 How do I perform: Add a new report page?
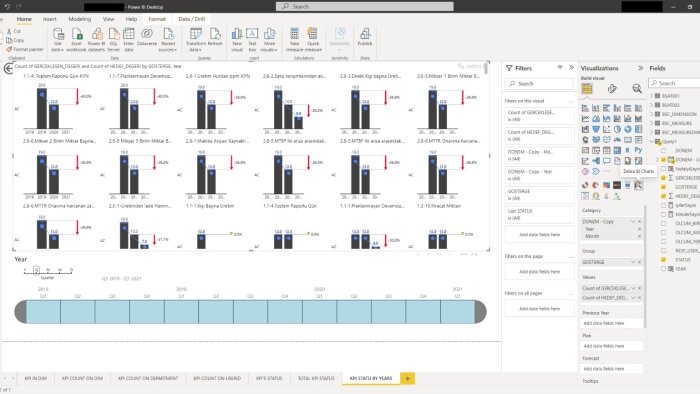407,378
